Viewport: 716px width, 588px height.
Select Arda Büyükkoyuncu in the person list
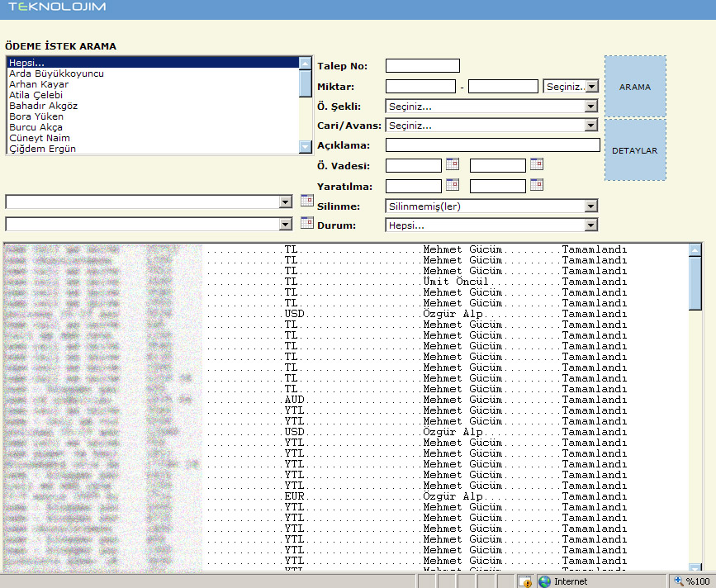pyautogui.click(x=56, y=73)
